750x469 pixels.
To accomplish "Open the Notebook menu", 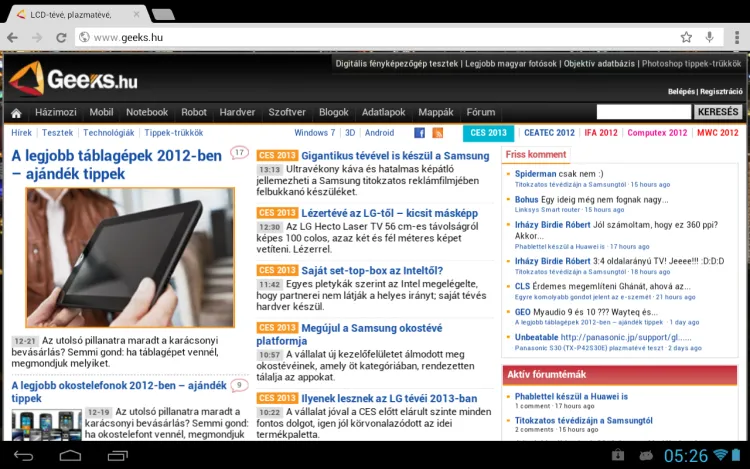I will point(147,112).
